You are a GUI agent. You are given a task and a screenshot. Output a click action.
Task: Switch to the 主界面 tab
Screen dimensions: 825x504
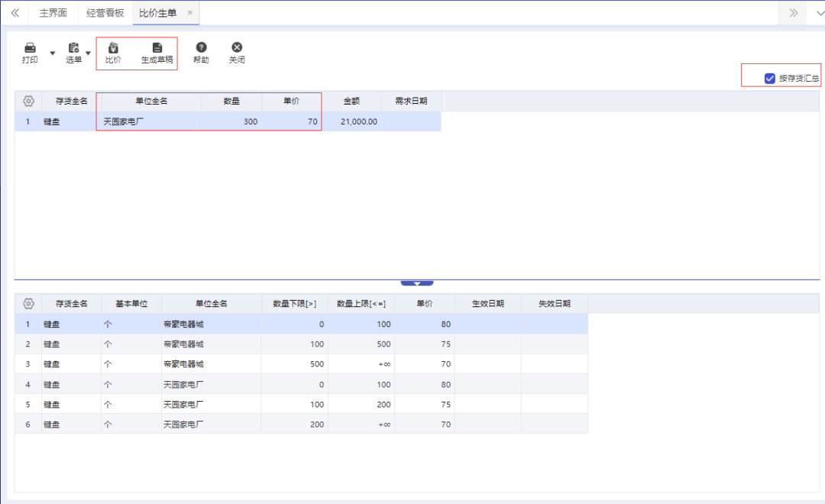click(52, 12)
